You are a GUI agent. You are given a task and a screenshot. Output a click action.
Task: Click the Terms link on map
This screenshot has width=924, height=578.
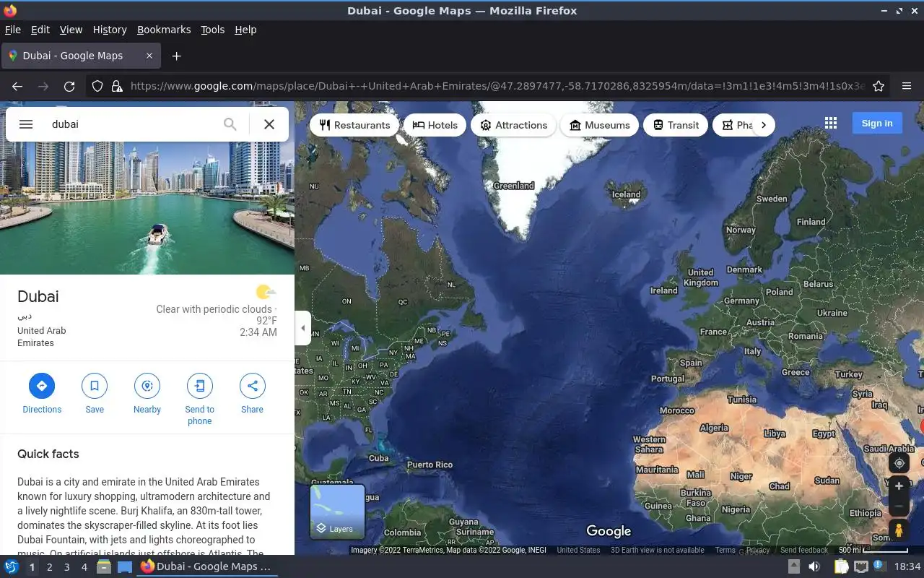point(725,550)
